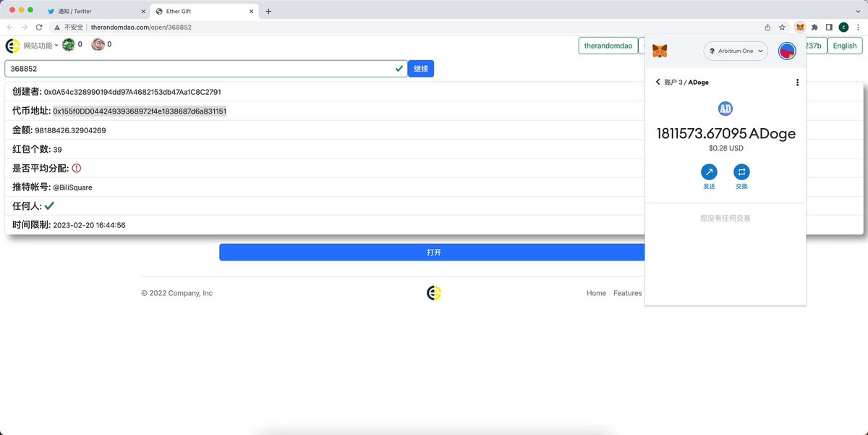Open the MetaMask extension icon in toolbar

(x=800, y=27)
